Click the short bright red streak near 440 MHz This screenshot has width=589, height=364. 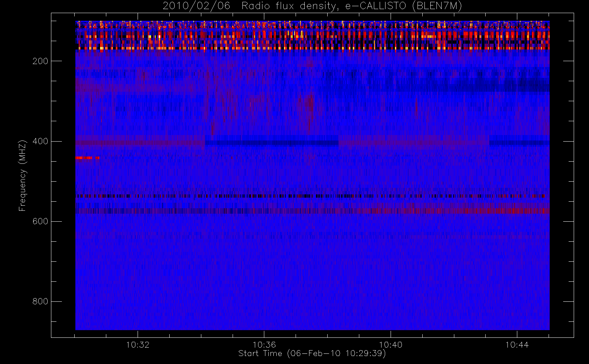tap(87, 158)
